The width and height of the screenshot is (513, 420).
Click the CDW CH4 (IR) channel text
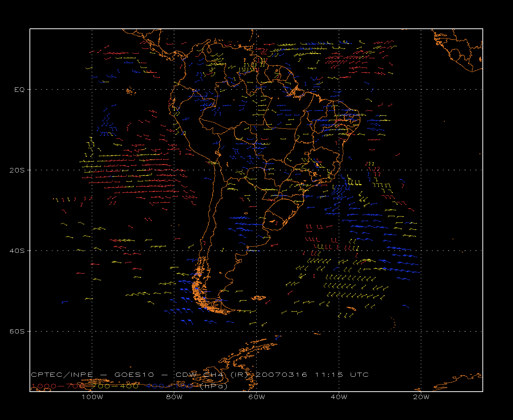tap(212, 375)
